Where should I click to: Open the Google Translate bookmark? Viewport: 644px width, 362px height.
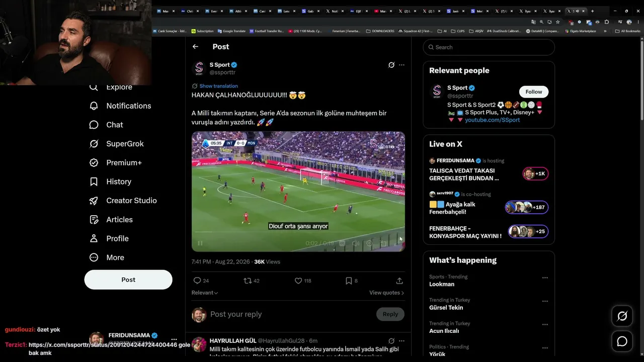[231, 31]
